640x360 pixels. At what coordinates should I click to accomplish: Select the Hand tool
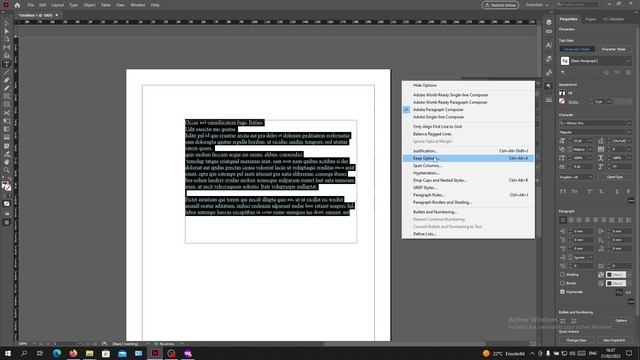click(7, 162)
